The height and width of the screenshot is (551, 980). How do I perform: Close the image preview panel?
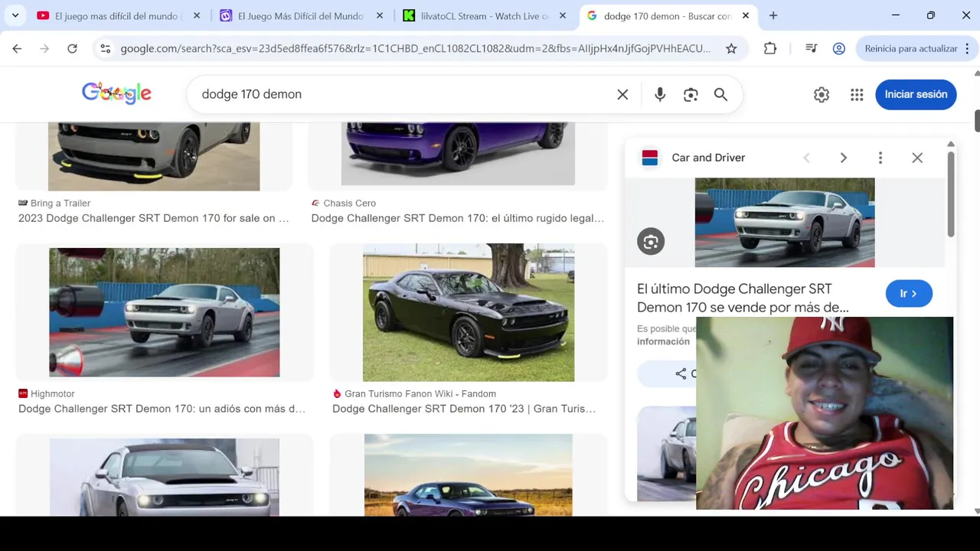pos(917,158)
